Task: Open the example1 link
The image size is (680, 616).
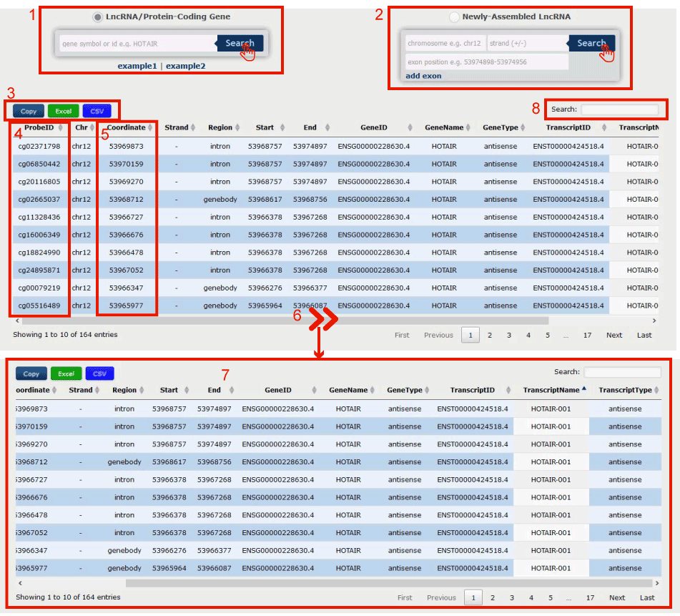Action: point(137,66)
